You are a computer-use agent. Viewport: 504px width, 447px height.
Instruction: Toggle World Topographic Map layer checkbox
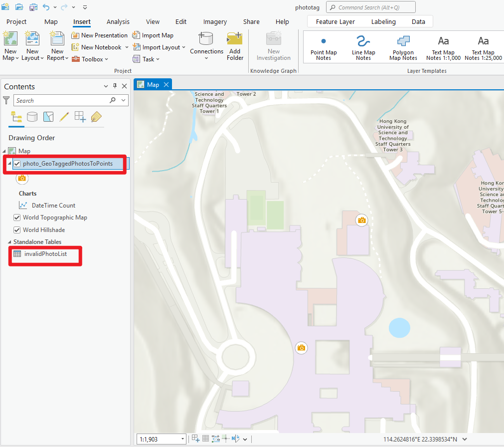[x=17, y=218]
